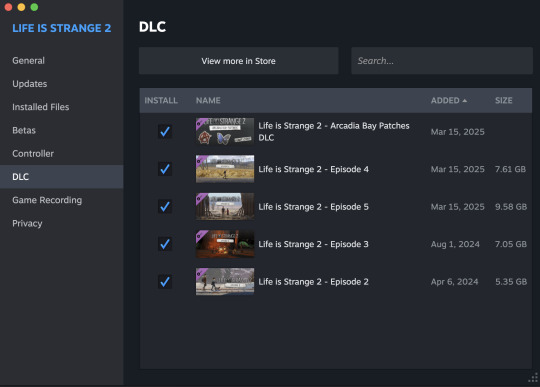Focus the DLC Search field
The image size is (540, 387).
point(442,61)
